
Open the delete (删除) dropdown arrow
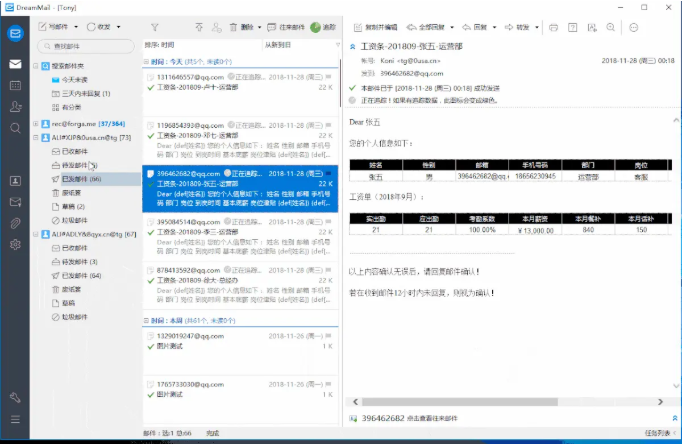tap(260, 27)
